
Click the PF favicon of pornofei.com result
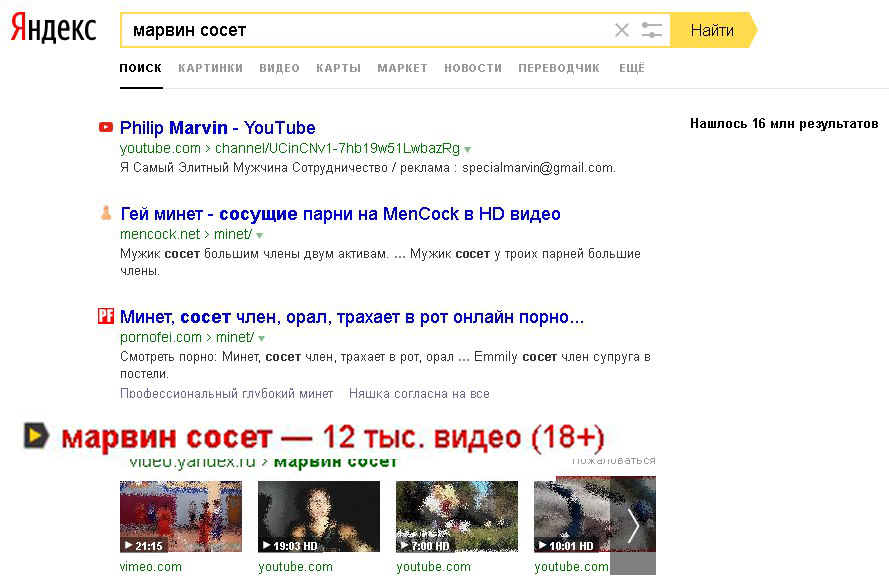(x=105, y=316)
